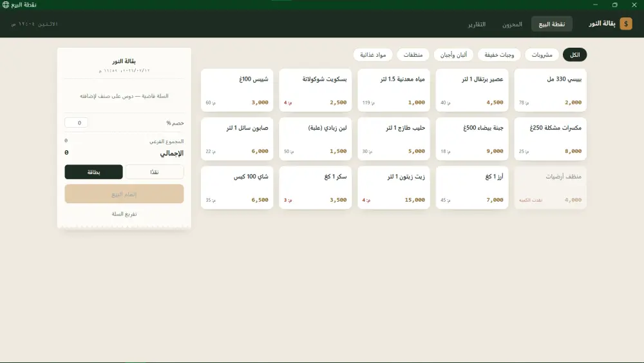Viewport: 644px width, 363px height.
Task: Filter by مواد غذائية category
Action: tap(373, 55)
